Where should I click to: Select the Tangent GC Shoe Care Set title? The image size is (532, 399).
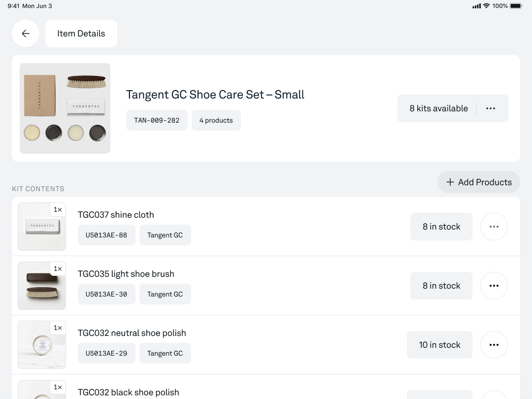click(215, 94)
